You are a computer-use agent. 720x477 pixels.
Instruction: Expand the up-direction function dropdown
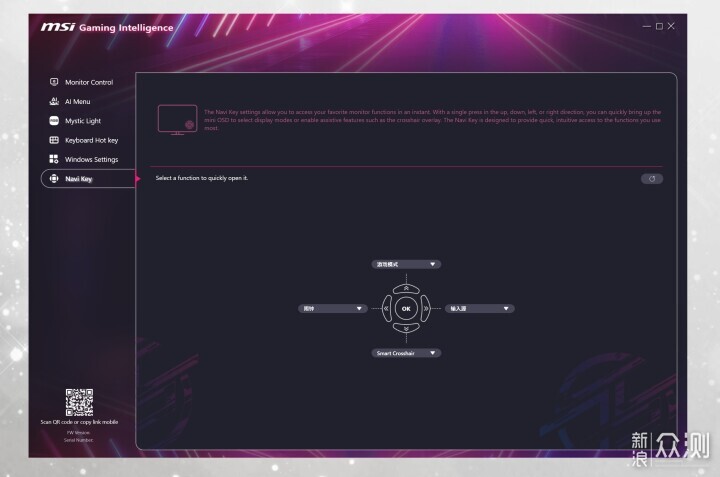406,264
